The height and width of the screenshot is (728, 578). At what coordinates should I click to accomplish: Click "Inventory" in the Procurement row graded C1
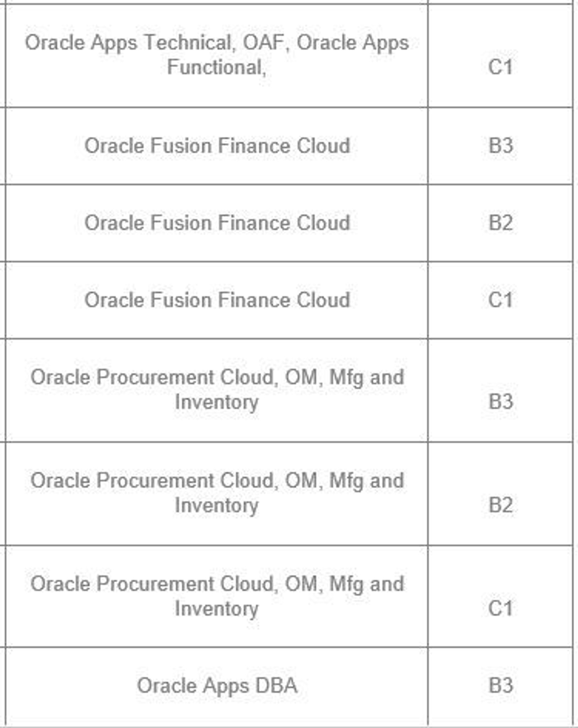tap(217, 609)
